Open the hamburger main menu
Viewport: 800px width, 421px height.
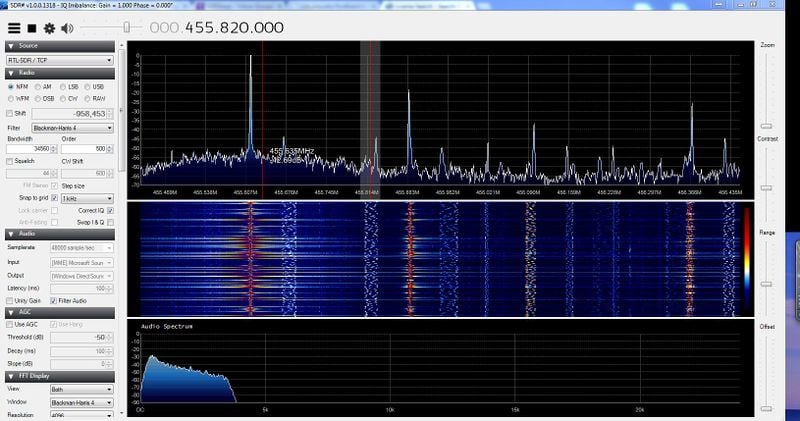point(14,28)
